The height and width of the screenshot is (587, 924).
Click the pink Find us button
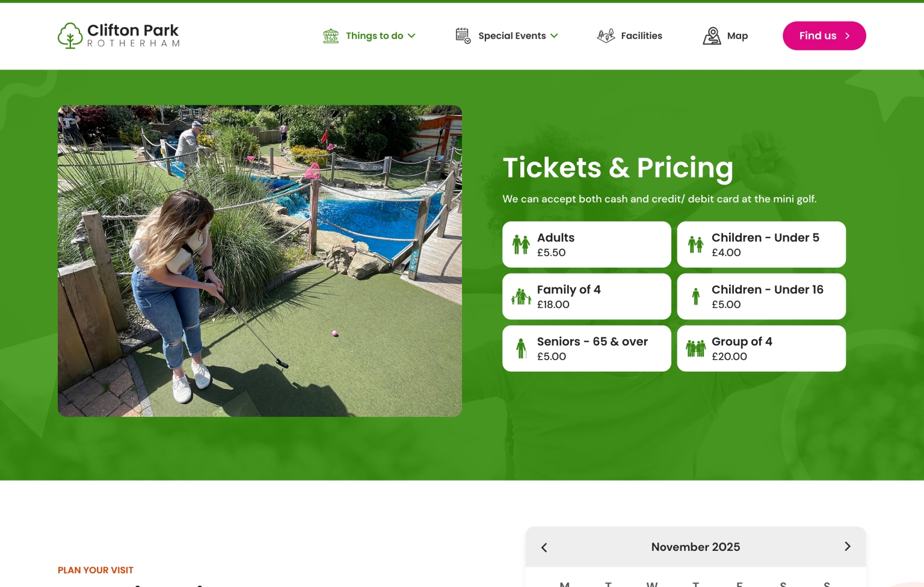pyautogui.click(x=824, y=36)
